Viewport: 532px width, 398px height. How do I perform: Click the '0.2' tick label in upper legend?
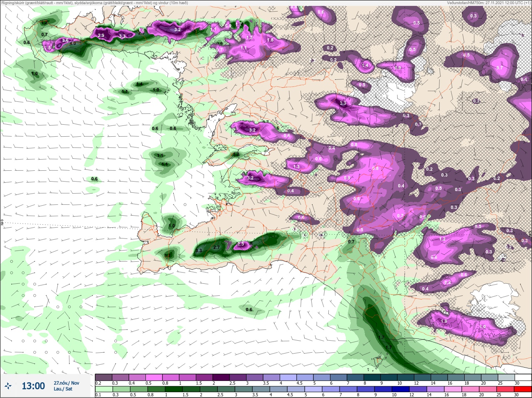point(98,383)
